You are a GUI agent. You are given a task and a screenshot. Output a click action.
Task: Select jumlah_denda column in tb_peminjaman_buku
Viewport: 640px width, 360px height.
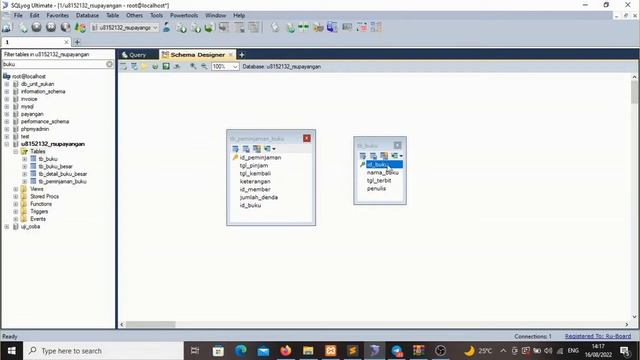point(259,197)
